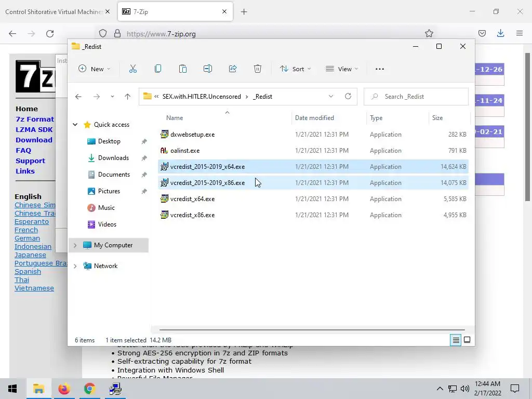532x399 pixels.
Task: Show hidden path breadcrumb chevrons
Action: (156, 96)
